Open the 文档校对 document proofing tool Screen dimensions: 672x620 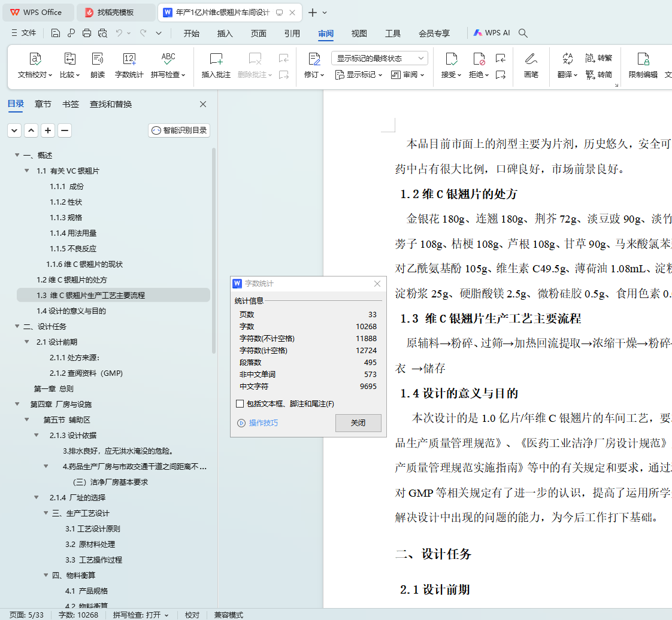pos(35,65)
